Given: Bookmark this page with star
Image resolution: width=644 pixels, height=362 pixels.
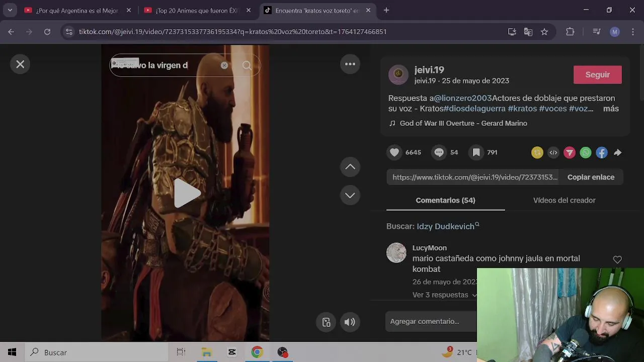Looking at the screenshot, I should (544, 32).
